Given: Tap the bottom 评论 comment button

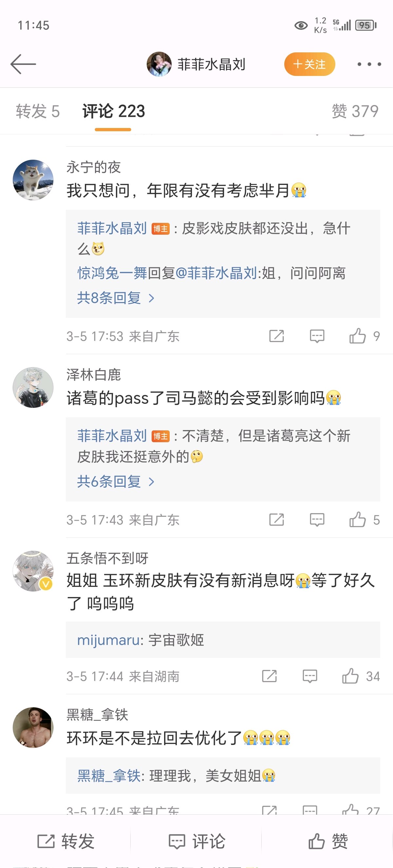Looking at the screenshot, I should click(x=196, y=841).
